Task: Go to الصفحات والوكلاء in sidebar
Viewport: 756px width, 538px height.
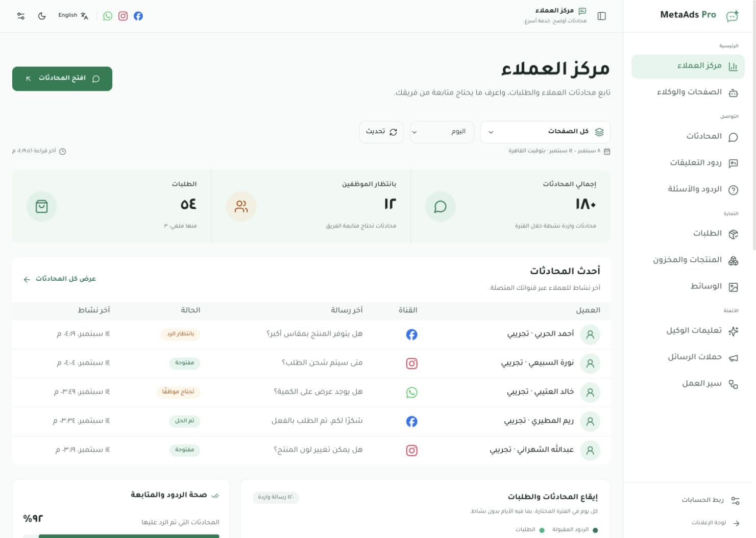Action: [688, 92]
